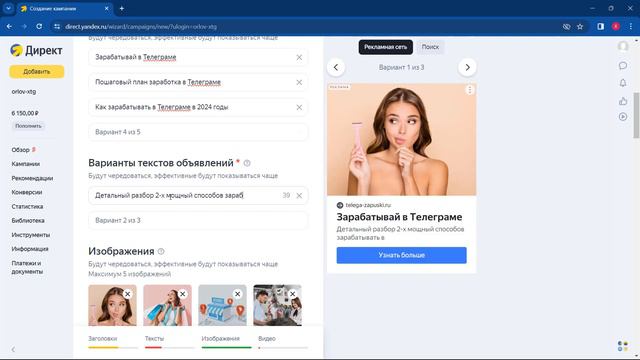Jump to Тексты section
This screenshot has height=360, width=640.
170,342
